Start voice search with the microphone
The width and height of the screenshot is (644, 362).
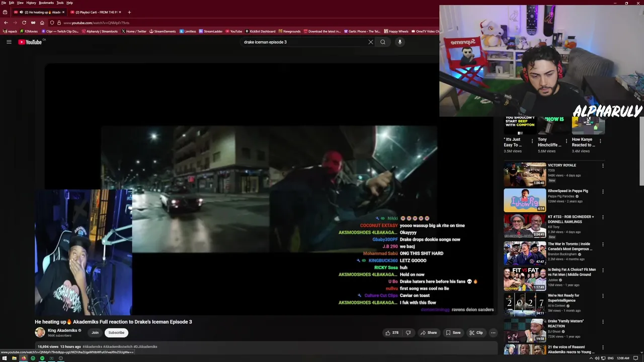point(400,42)
